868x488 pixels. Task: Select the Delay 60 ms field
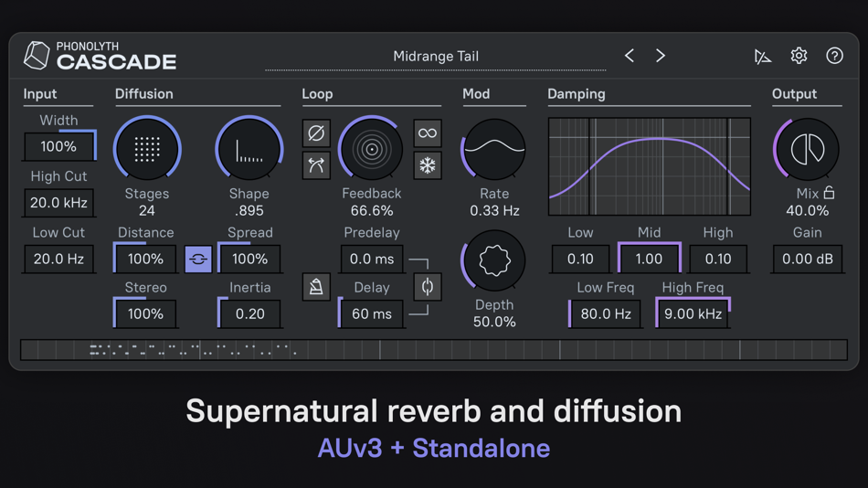point(372,313)
